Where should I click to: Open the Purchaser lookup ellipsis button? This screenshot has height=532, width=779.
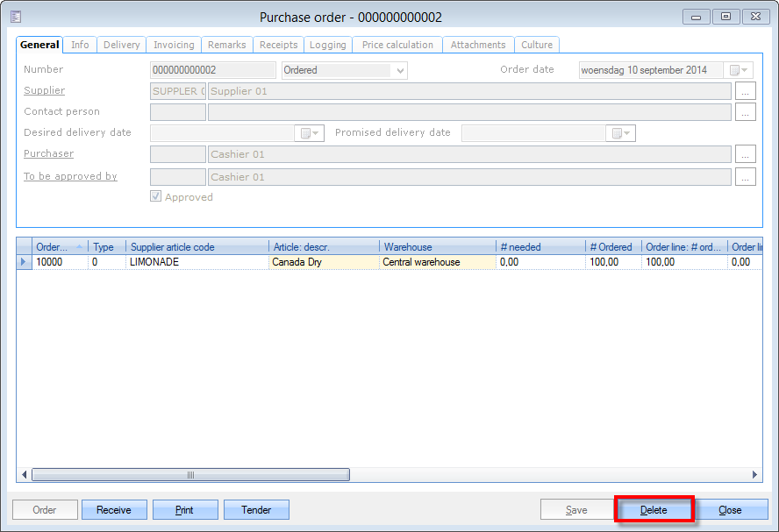click(x=744, y=154)
